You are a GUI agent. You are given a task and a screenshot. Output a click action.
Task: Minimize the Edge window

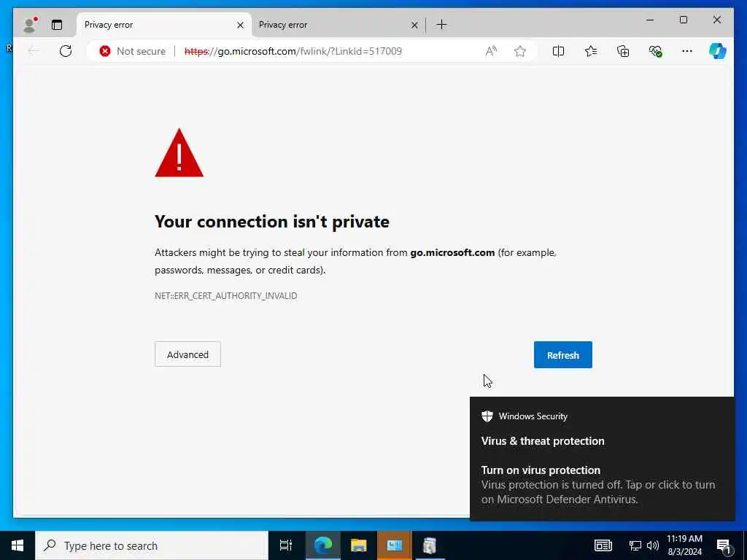[x=650, y=20]
